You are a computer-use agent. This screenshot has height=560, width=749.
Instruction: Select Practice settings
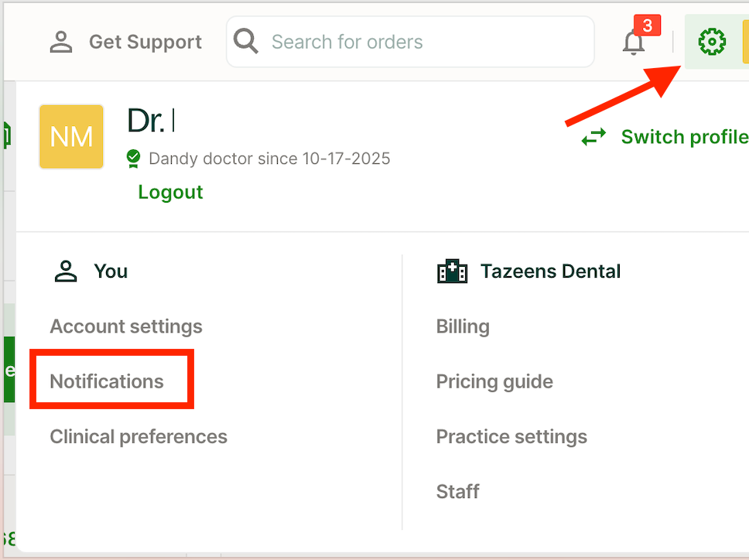click(x=511, y=436)
